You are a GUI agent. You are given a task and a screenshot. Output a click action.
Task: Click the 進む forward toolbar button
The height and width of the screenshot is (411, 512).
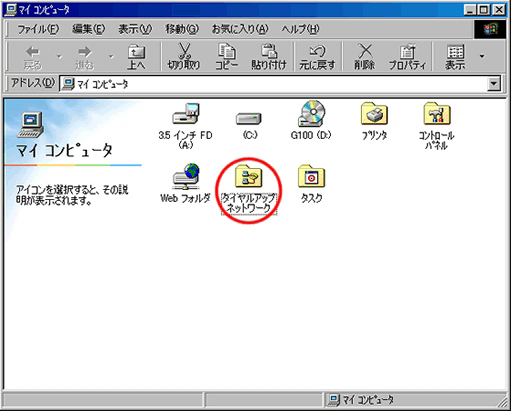click(84, 57)
